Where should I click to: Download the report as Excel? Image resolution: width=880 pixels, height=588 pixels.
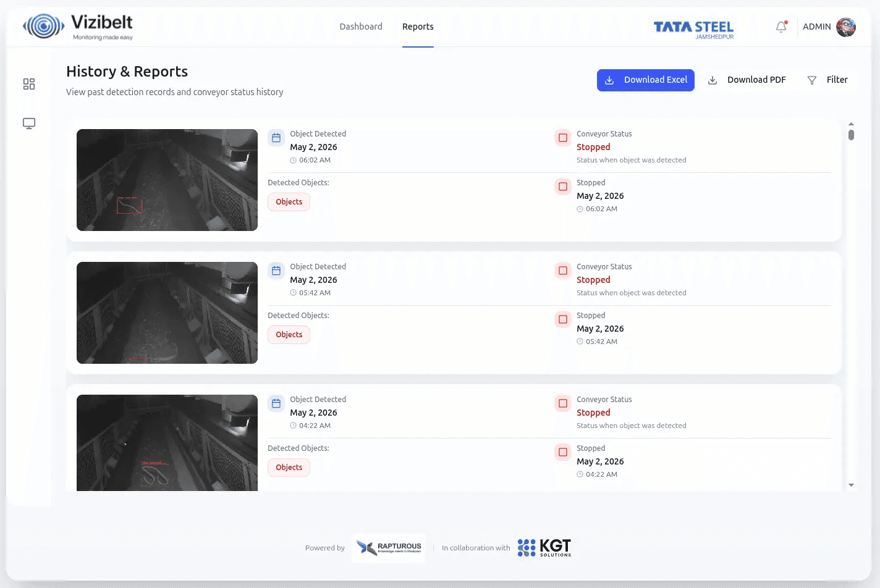click(646, 80)
